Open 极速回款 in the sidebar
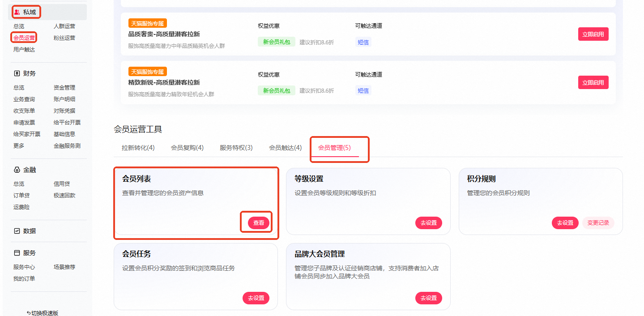Screen dimensions: 644x316 pos(64,196)
